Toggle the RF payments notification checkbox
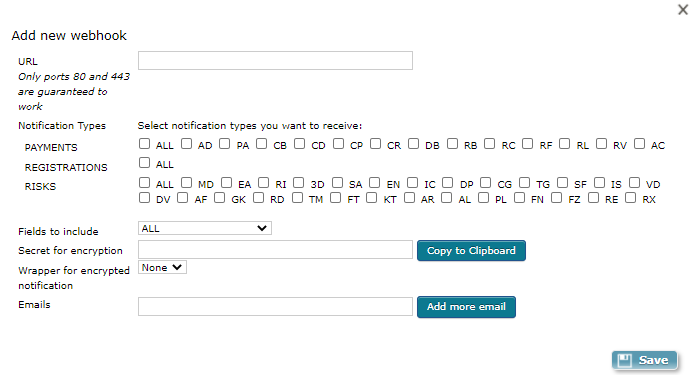Image resolution: width=691 pixels, height=375 pixels. point(528,144)
